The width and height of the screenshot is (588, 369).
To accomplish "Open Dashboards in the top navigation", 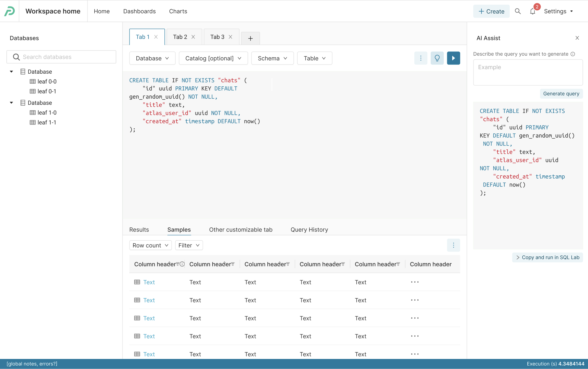I will click(139, 11).
